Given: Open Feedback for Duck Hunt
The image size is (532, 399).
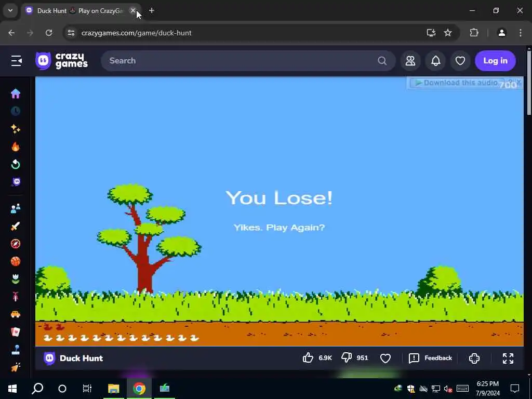Looking at the screenshot, I should coord(431,358).
